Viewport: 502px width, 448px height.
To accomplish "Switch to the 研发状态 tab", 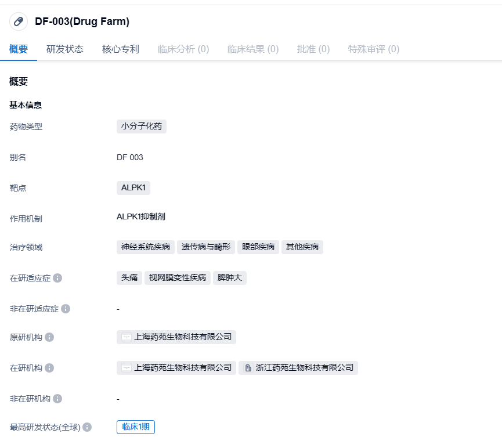I will (65, 49).
